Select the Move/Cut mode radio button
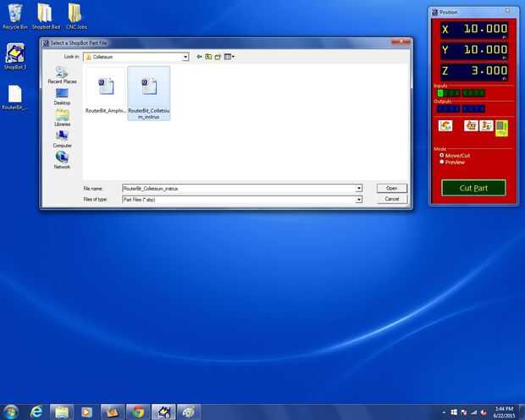Viewport: 525px width, 420px height. click(442, 156)
